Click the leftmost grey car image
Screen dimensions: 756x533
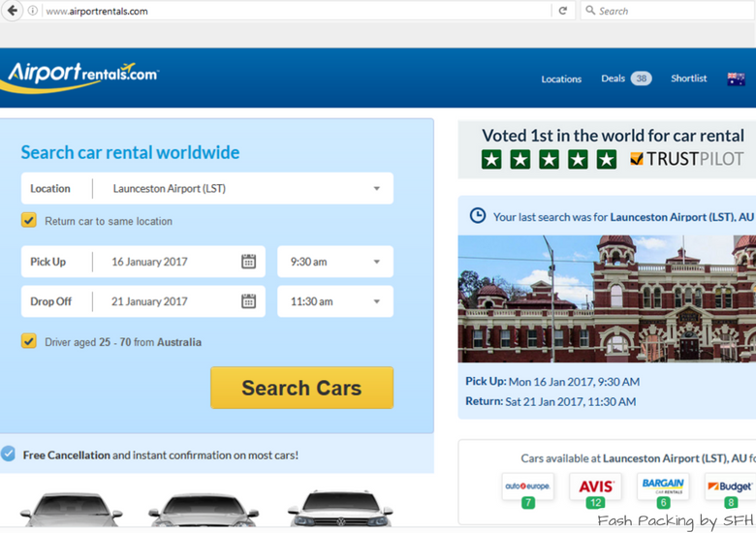click(x=72, y=511)
